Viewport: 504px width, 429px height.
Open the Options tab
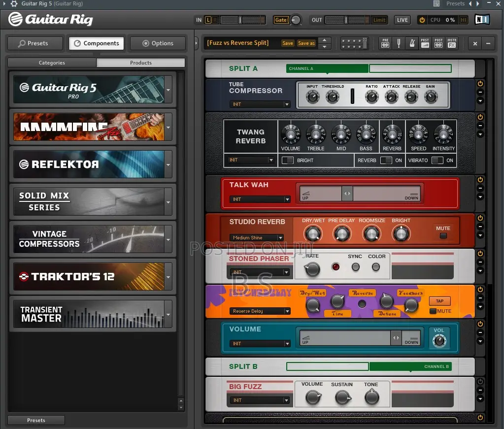(x=158, y=43)
